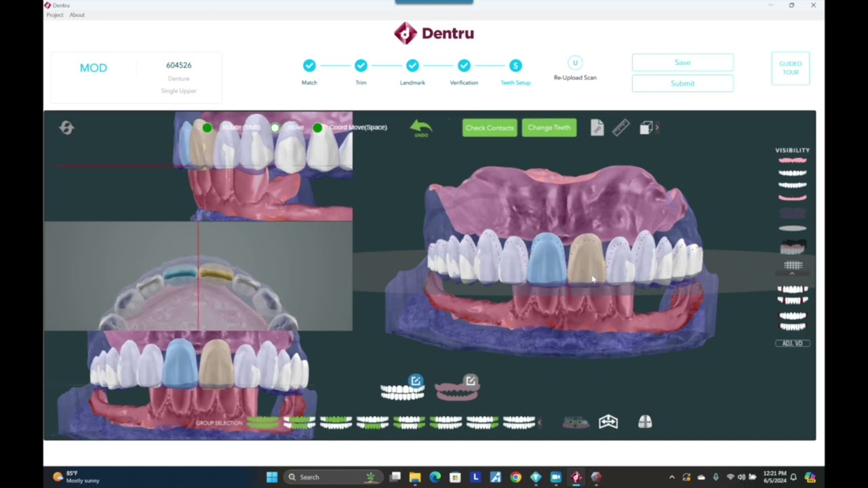Select the Rotate (Shift) radio option
The height and width of the screenshot is (488, 868).
pyautogui.click(x=207, y=127)
